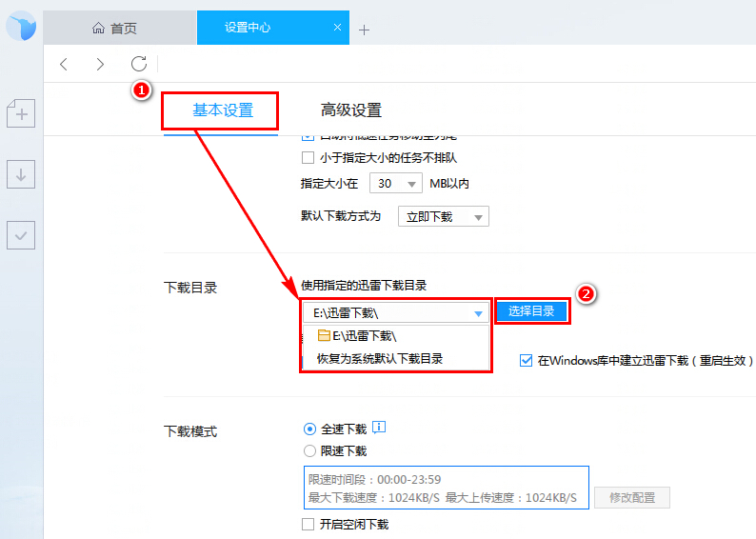Viewport: 756px width, 539px height.
Task: Open completed tasks icon in sidebar
Action: 21,235
